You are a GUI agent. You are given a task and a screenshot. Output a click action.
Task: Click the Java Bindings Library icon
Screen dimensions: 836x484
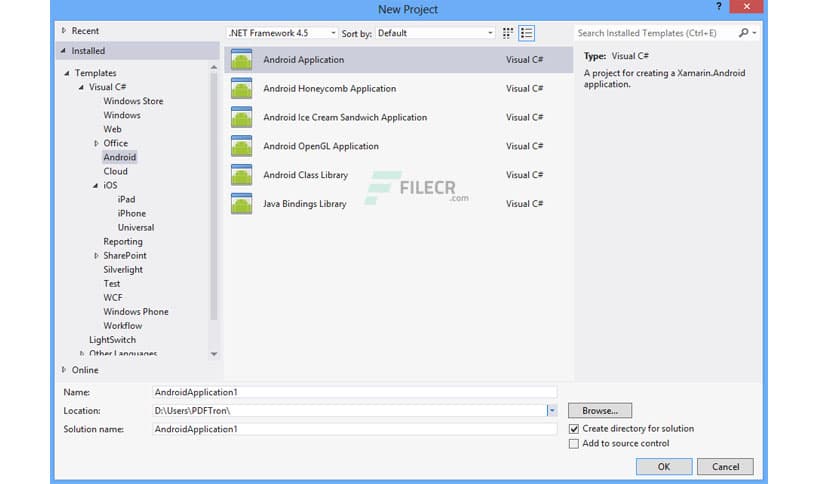(x=242, y=204)
